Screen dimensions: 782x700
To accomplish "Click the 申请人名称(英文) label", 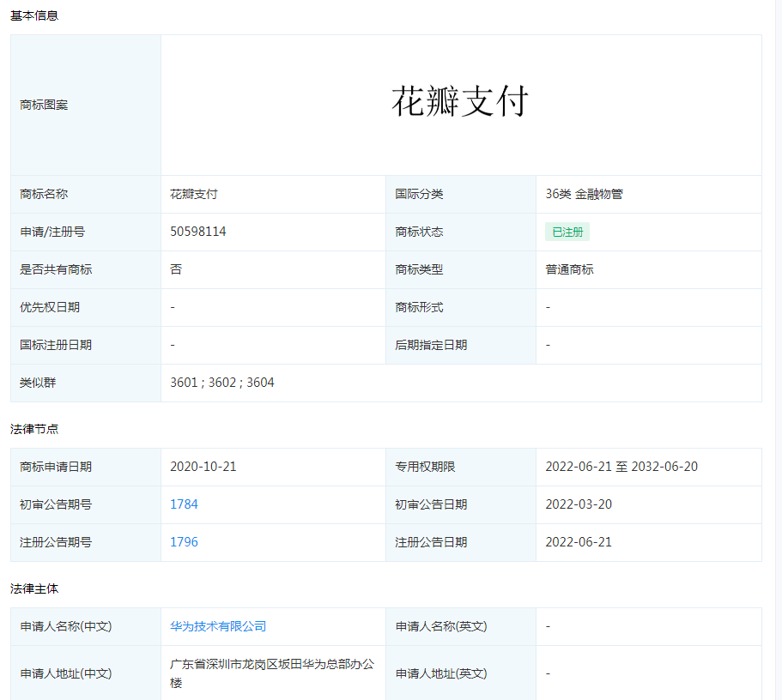I will coord(441,626).
